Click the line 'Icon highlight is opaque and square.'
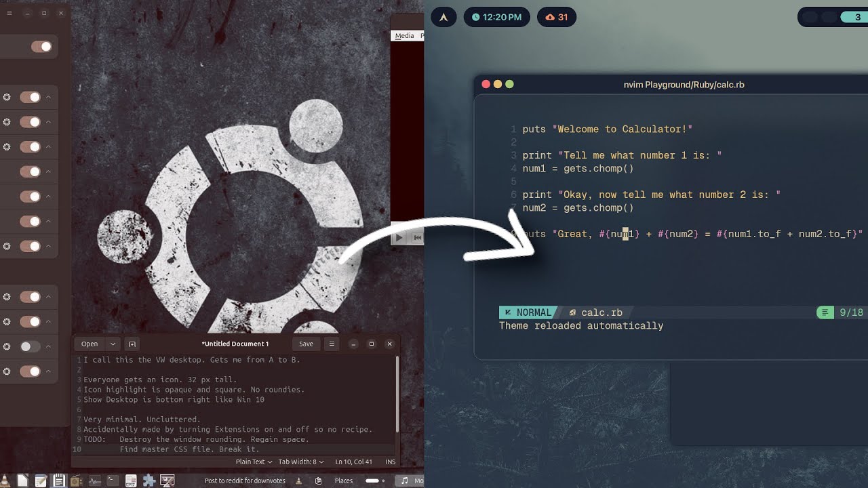868x488 pixels. tap(194, 390)
